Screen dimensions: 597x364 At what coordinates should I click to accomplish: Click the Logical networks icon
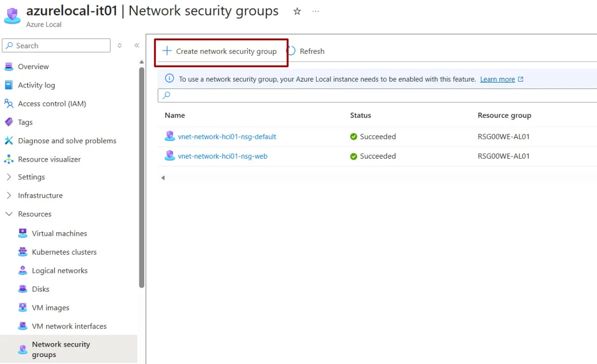point(22,271)
